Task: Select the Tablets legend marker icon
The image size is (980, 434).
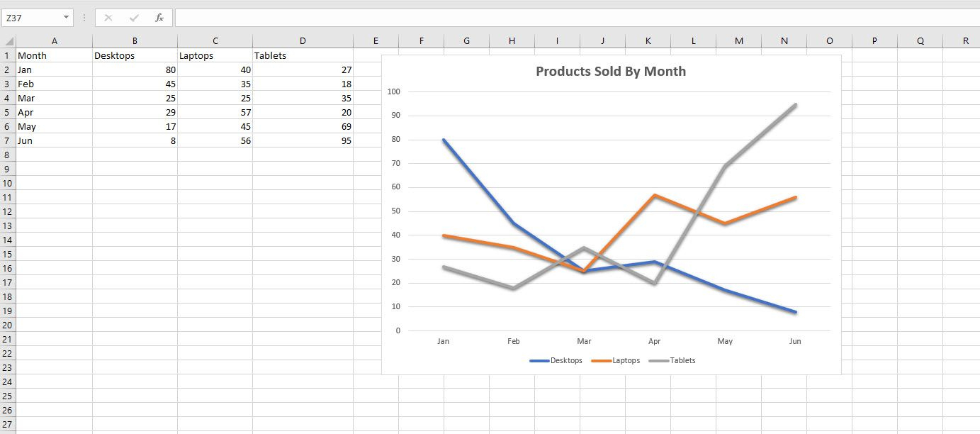Action: (660, 360)
